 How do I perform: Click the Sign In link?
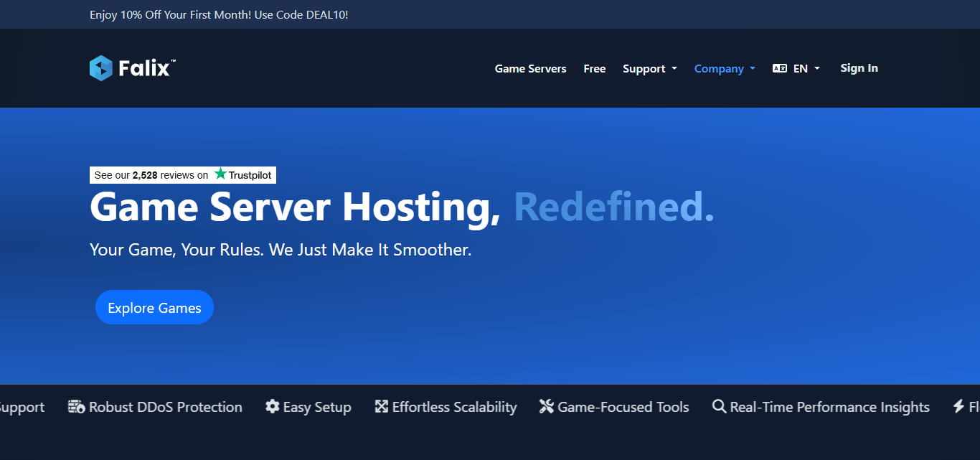click(859, 68)
